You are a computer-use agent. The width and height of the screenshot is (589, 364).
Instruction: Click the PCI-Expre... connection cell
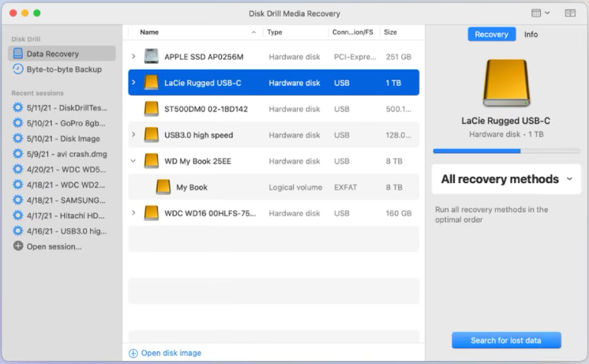point(355,57)
